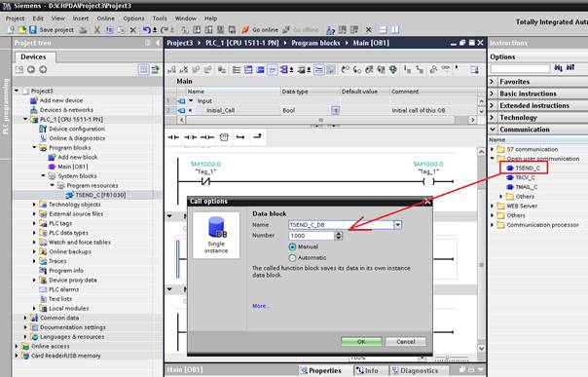Click Add new device in project tree
The height and width of the screenshot is (377, 588).
click(x=57, y=100)
